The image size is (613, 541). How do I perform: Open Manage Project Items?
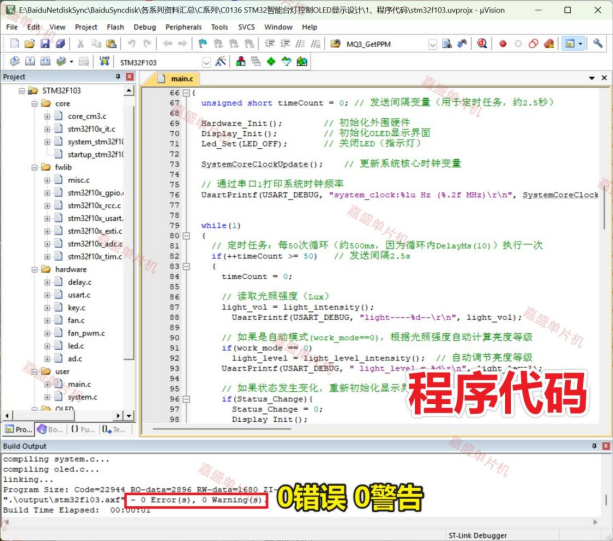241,61
